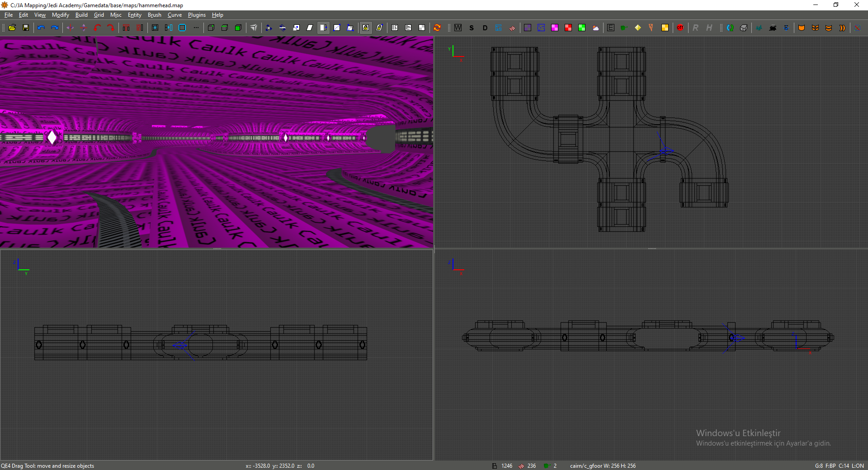Image resolution: width=868 pixels, height=470 pixels.
Task: Open the View menu dropdown
Action: click(x=40, y=15)
